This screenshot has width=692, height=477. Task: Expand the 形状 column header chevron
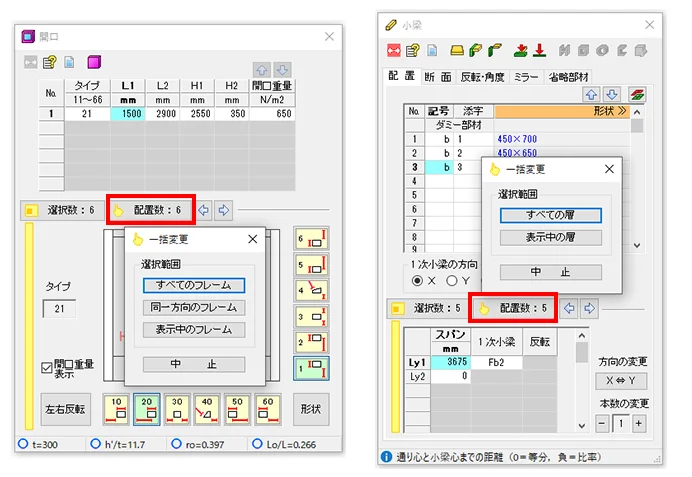coord(622,111)
